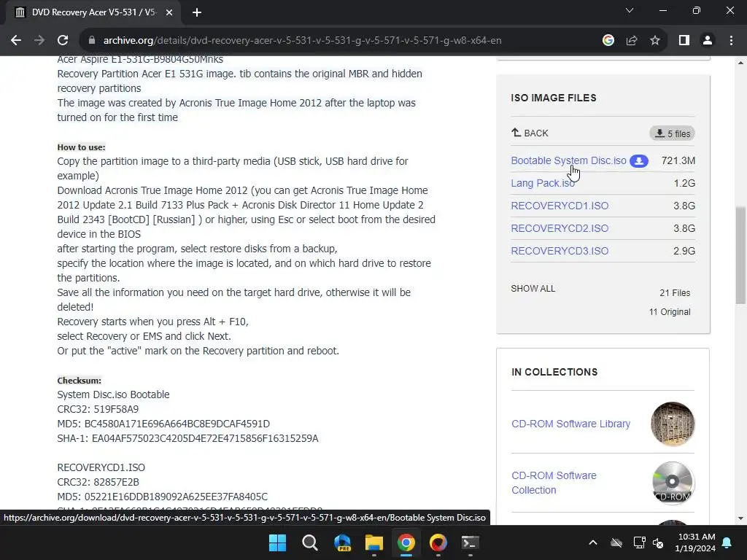The image size is (747, 560).
Task: Click the address bar URL
Action: pyautogui.click(x=302, y=41)
